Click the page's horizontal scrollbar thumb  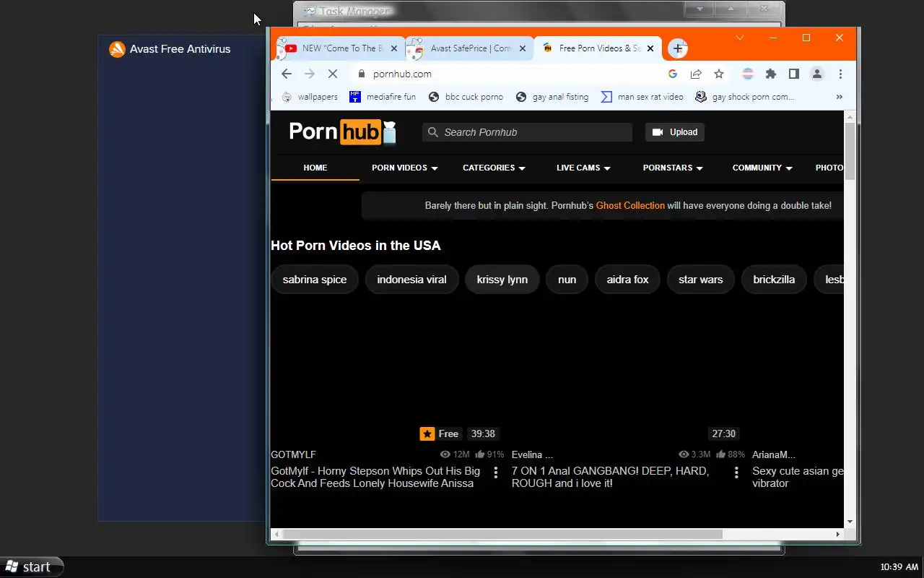(x=502, y=535)
